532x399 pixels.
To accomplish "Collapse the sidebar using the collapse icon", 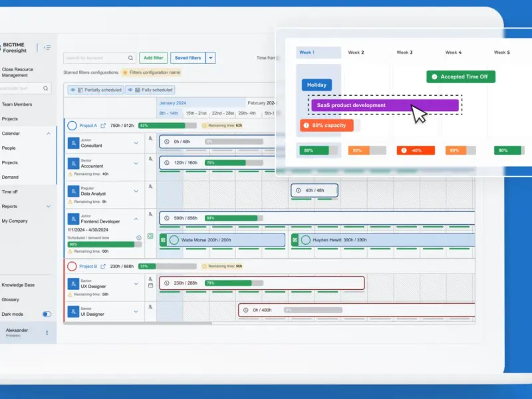I will coord(47,47).
